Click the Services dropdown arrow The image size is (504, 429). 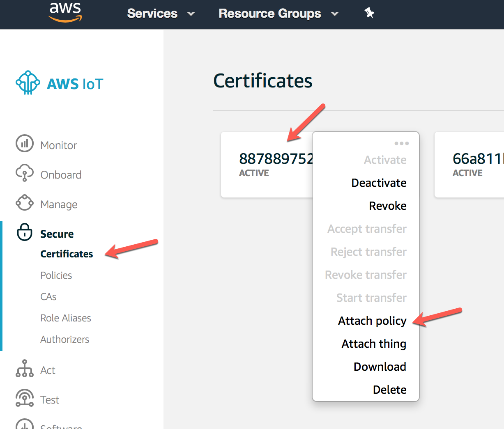(191, 14)
